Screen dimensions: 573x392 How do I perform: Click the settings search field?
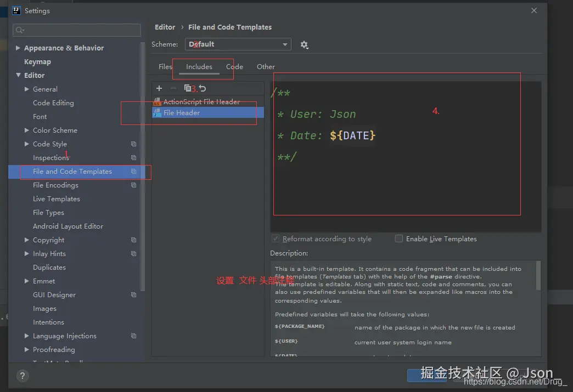[x=77, y=30]
